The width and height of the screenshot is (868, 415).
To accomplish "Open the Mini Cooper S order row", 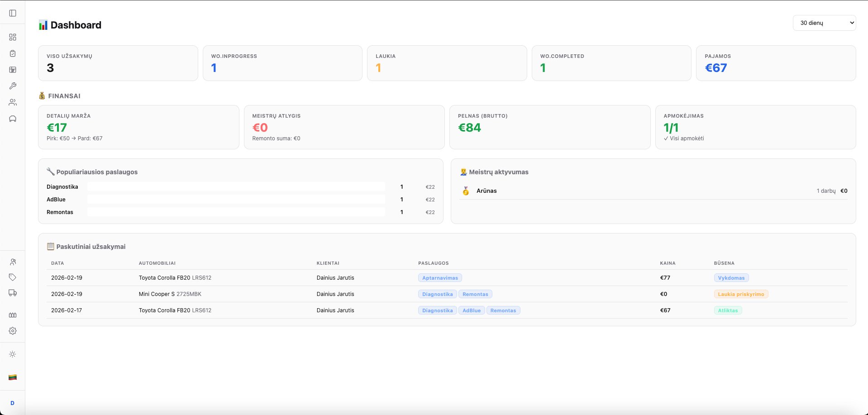I will tap(170, 294).
